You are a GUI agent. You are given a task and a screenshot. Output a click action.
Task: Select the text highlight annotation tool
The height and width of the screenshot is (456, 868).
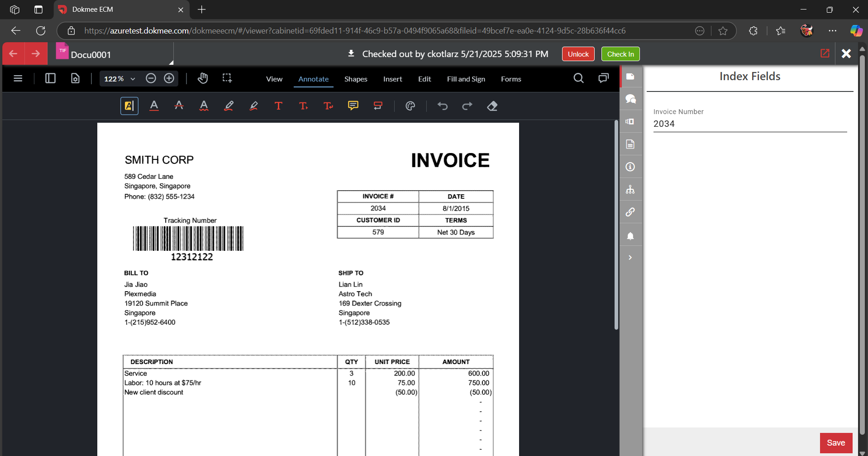pyautogui.click(x=129, y=106)
